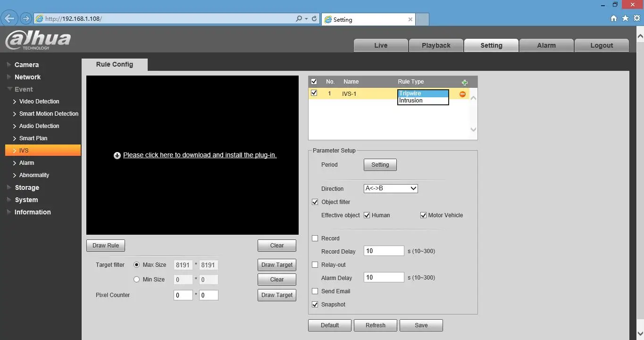Open the Setting tab
Screen dimensions: 644x340
(x=491, y=45)
